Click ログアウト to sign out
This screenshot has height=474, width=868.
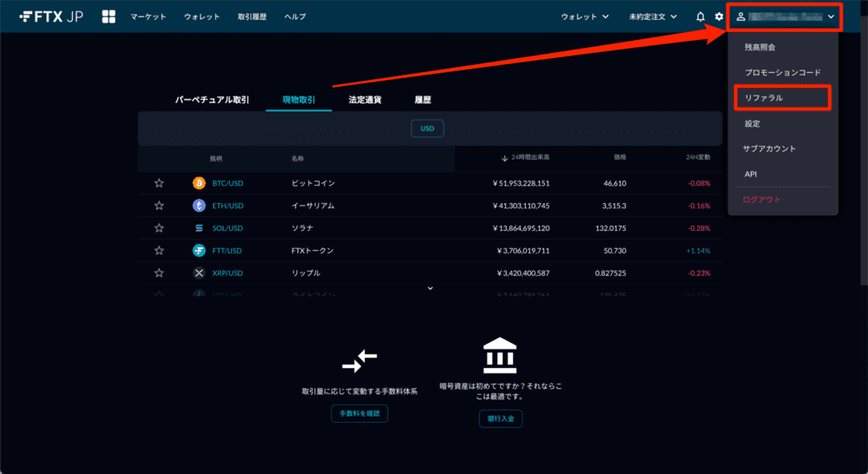(x=762, y=200)
